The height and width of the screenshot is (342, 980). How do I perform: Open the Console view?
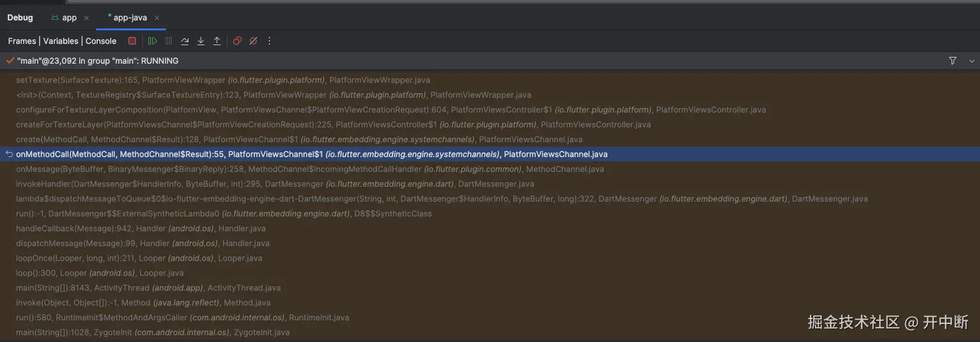click(x=101, y=41)
